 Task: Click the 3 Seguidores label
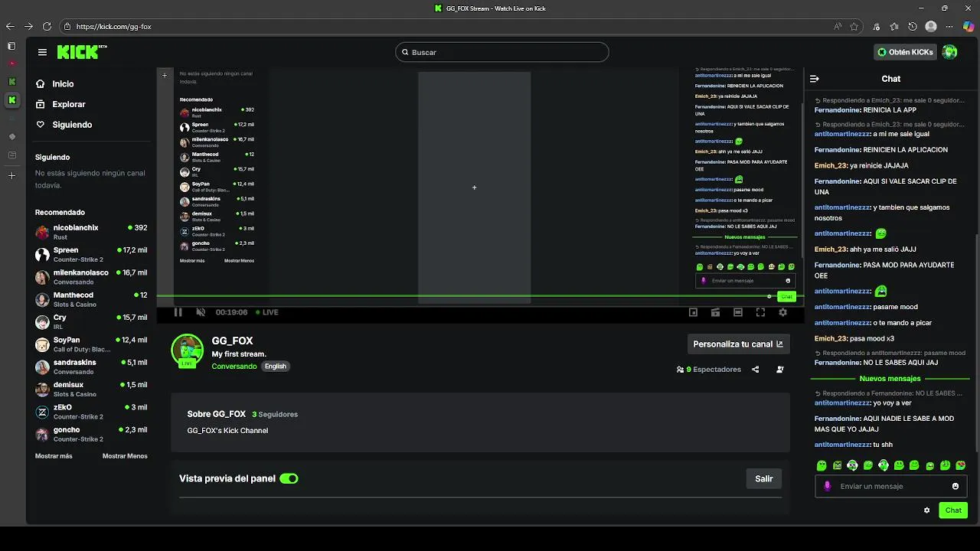click(x=275, y=414)
